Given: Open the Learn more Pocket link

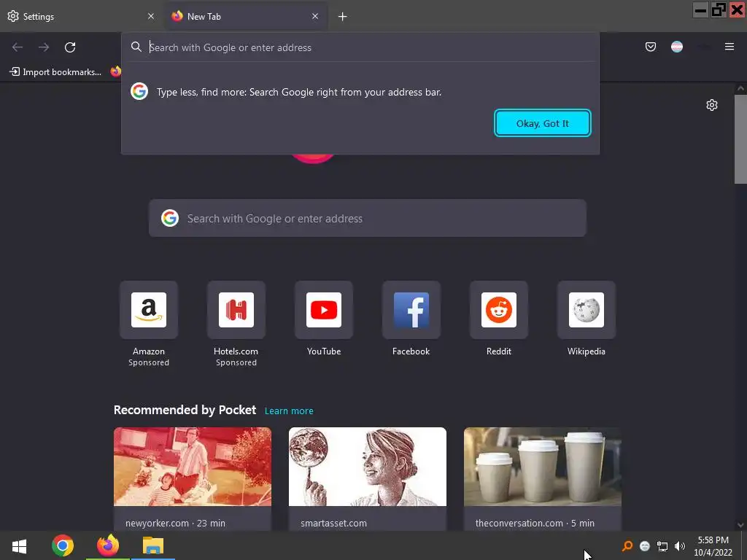Looking at the screenshot, I should click(289, 411).
